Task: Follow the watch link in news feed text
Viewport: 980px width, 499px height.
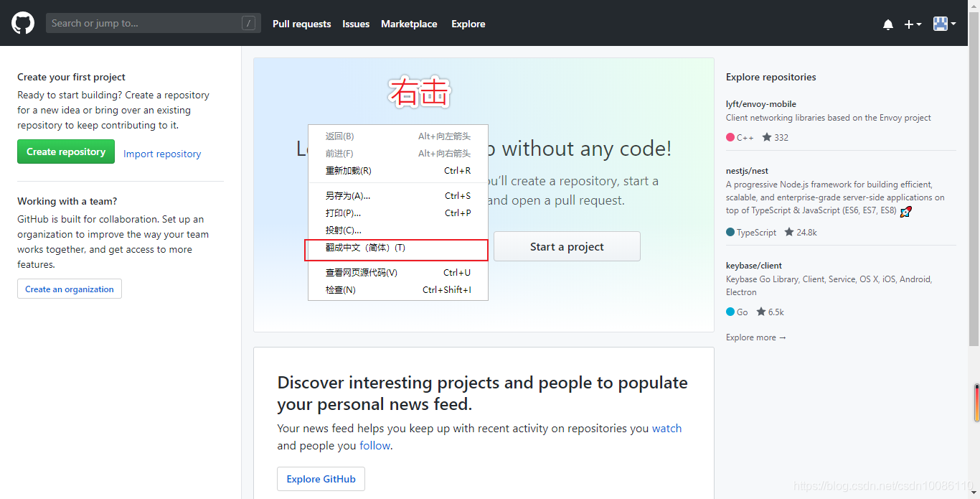Action: (666, 429)
